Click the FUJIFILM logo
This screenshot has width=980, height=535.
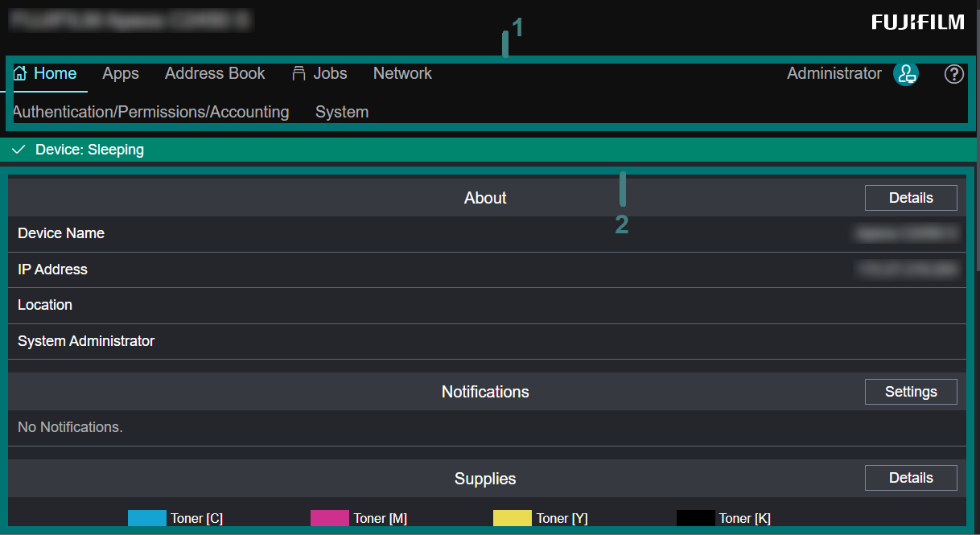click(917, 23)
